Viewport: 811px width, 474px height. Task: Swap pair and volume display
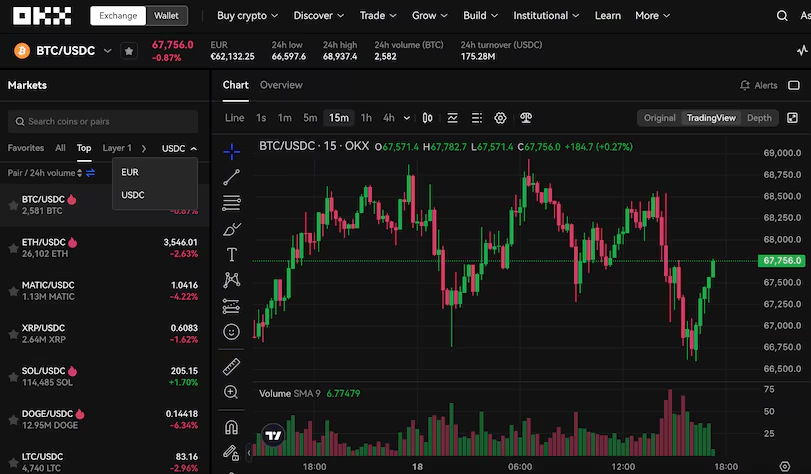click(x=91, y=173)
